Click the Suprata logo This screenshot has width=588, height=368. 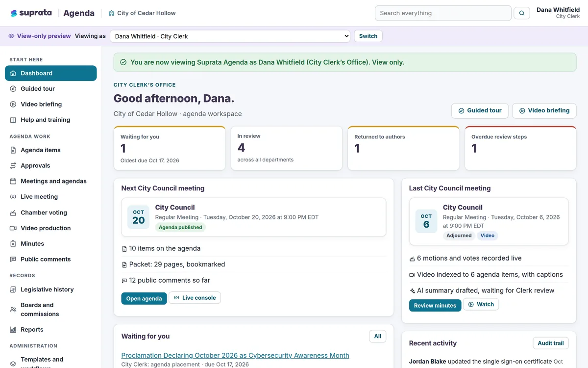(31, 13)
